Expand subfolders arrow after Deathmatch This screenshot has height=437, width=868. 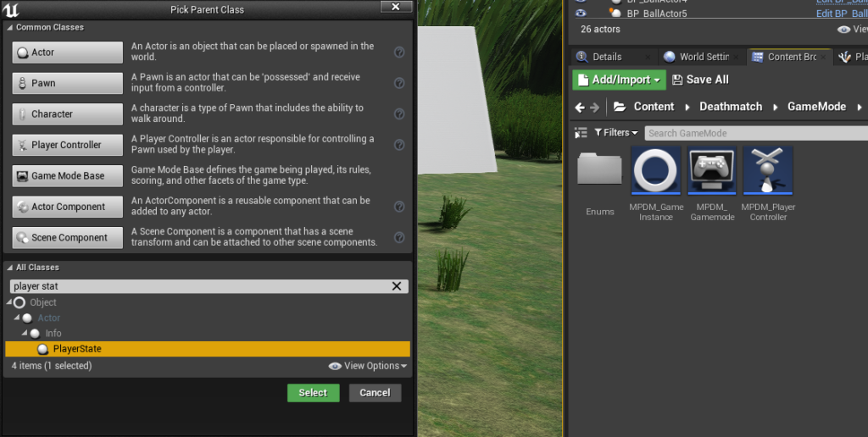tap(775, 108)
